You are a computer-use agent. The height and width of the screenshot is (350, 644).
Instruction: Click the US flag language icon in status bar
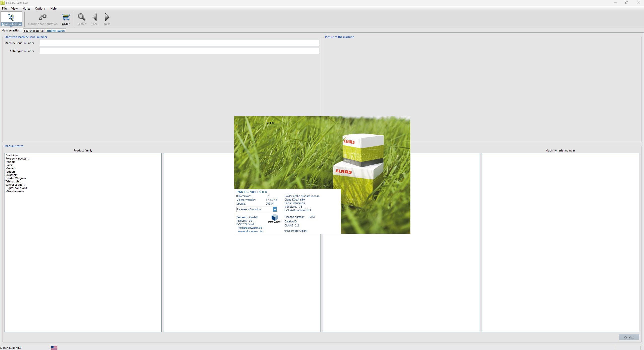click(54, 347)
